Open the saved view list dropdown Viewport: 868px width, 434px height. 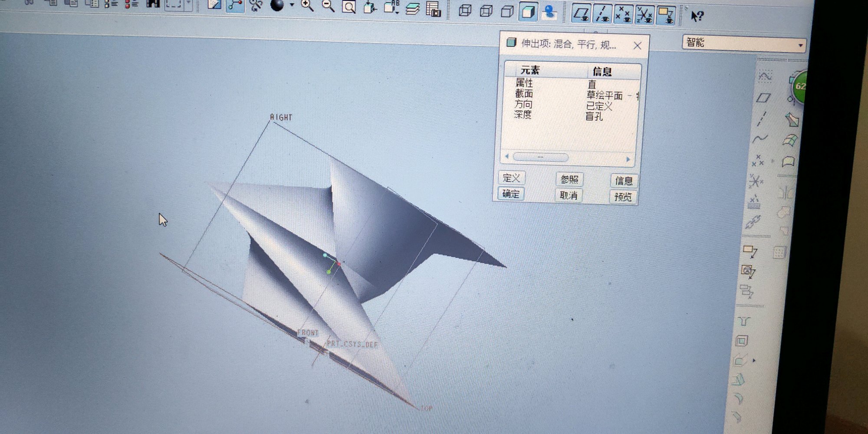point(391,8)
